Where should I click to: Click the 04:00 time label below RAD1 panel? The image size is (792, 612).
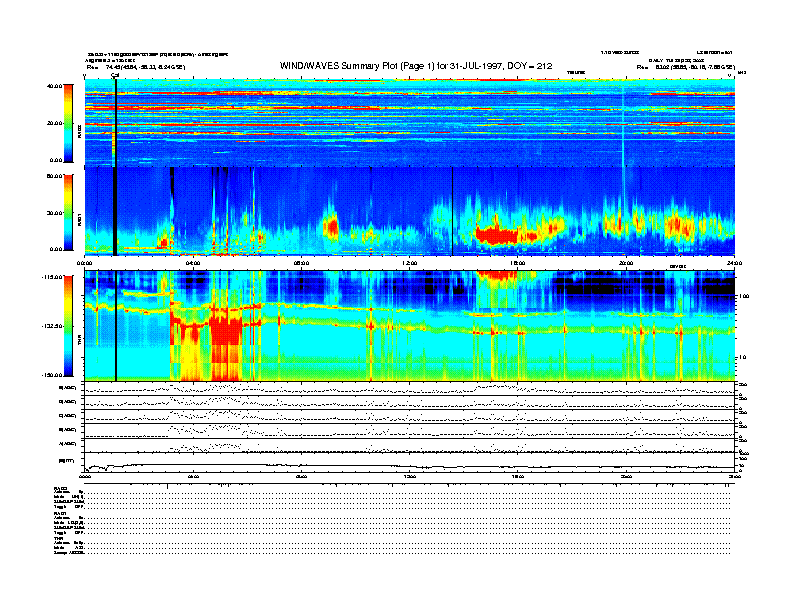point(193,263)
